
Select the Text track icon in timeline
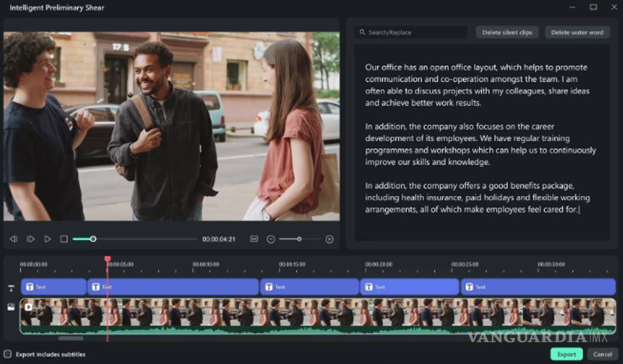(x=11, y=287)
